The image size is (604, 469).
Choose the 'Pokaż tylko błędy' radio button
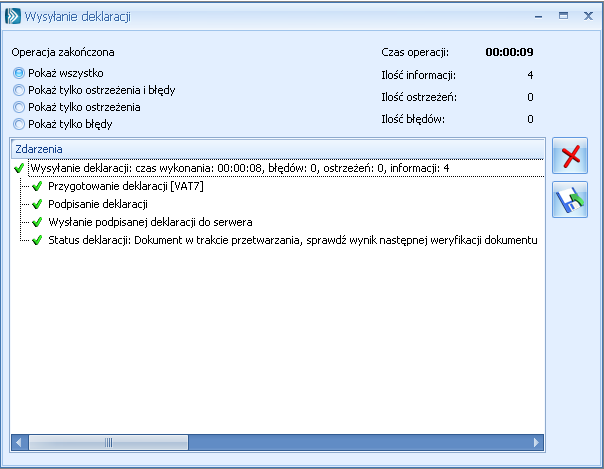pos(63,124)
